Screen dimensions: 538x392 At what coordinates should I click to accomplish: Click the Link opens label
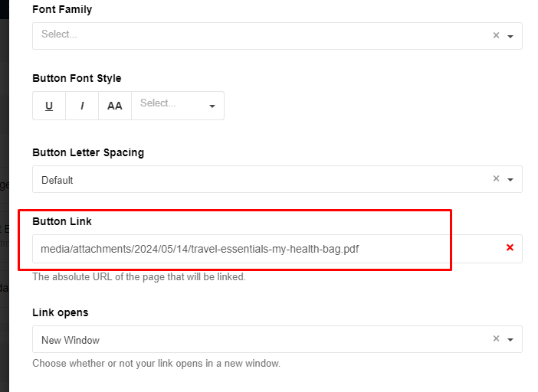tap(61, 312)
